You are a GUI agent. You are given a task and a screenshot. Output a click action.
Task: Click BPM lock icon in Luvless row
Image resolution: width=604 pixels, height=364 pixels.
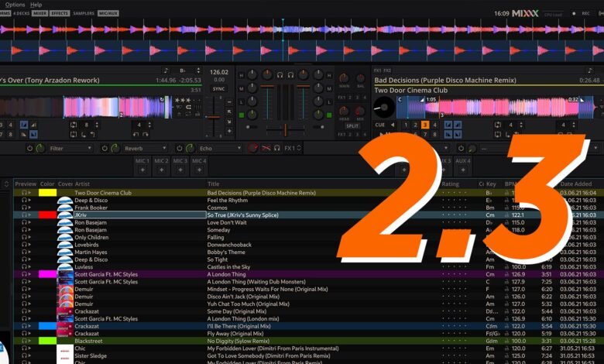click(507, 267)
